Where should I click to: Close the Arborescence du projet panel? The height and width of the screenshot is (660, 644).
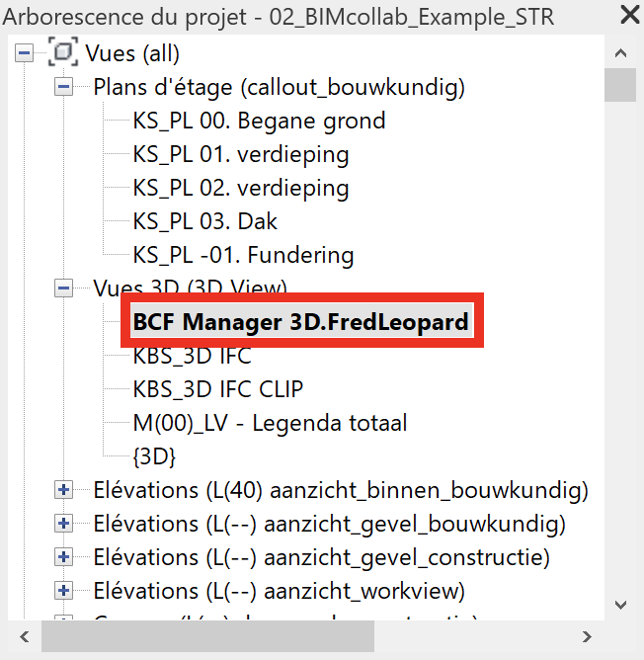coord(630,15)
